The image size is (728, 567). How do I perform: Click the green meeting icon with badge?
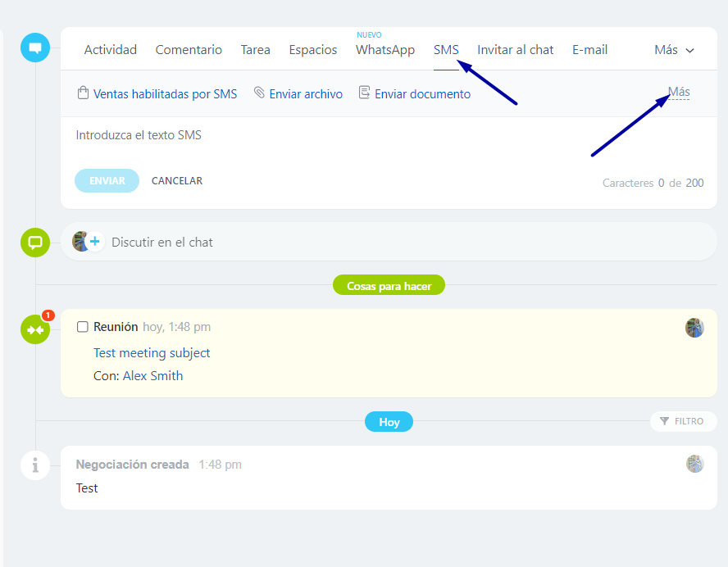click(x=35, y=329)
